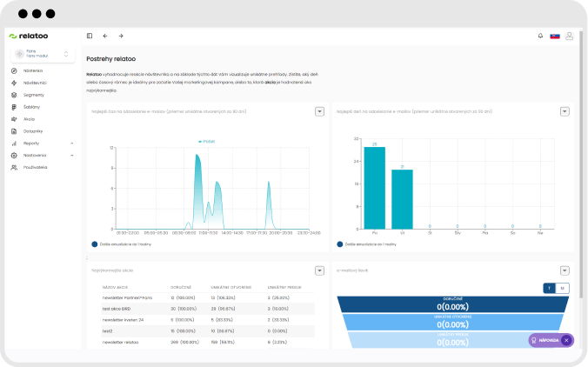Toggle the Počet series legend

click(x=206, y=142)
